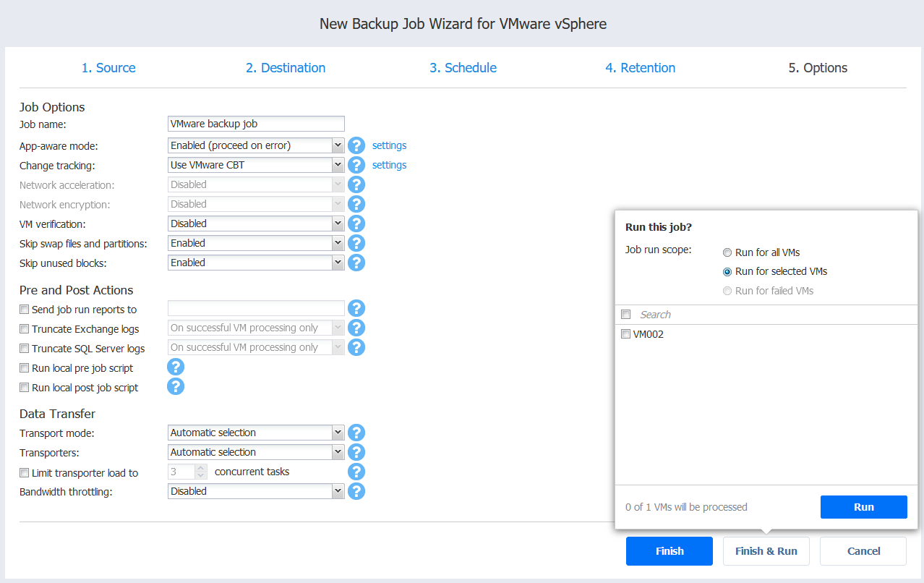Image resolution: width=924 pixels, height=583 pixels.
Task: Select Run for selected VMs radio button
Action: [727, 272]
